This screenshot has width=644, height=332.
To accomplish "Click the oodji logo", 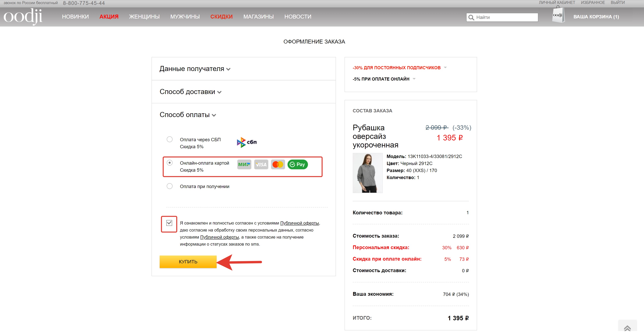I will tap(23, 17).
